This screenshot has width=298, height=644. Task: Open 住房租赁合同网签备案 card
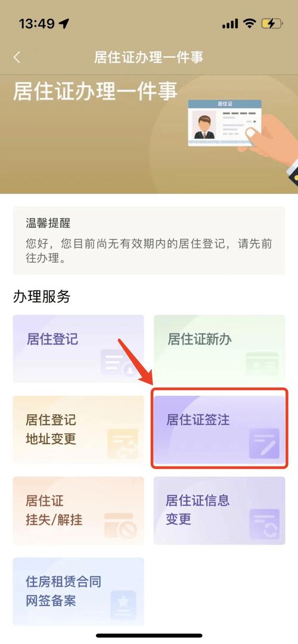(x=79, y=592)
